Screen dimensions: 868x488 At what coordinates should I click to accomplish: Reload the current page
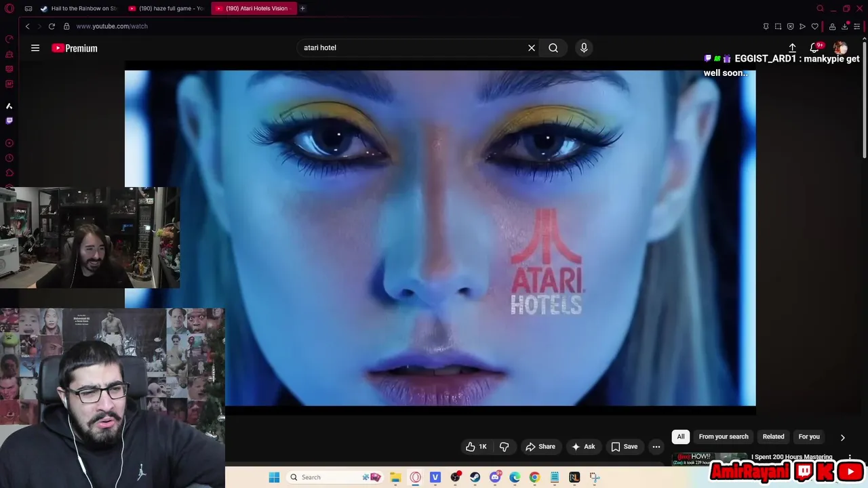[x=52, y=26]
